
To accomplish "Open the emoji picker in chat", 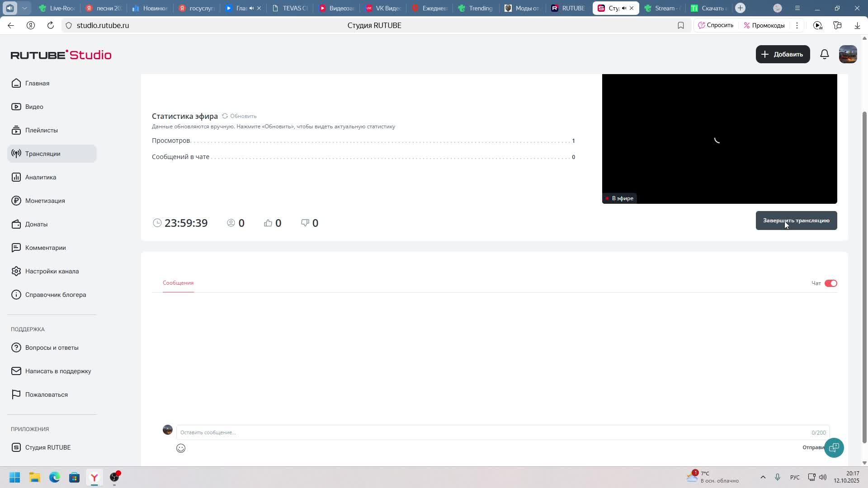I will point(181,448).
